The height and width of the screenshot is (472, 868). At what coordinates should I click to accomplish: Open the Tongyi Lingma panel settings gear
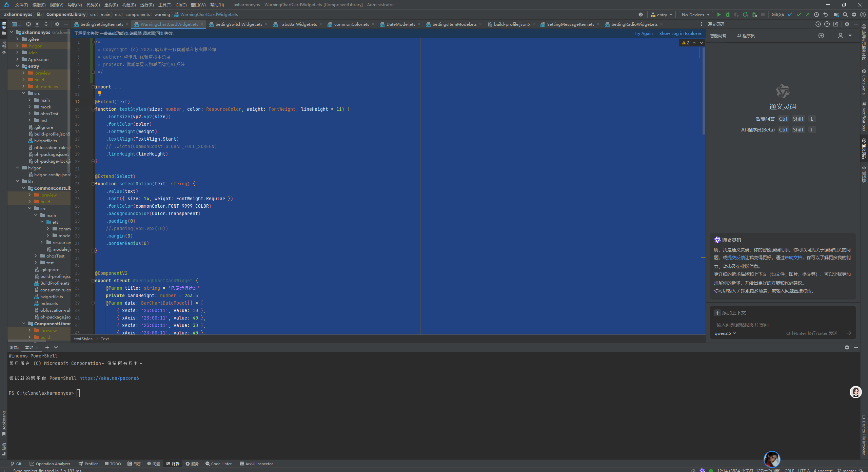click(x=847, y=24)
